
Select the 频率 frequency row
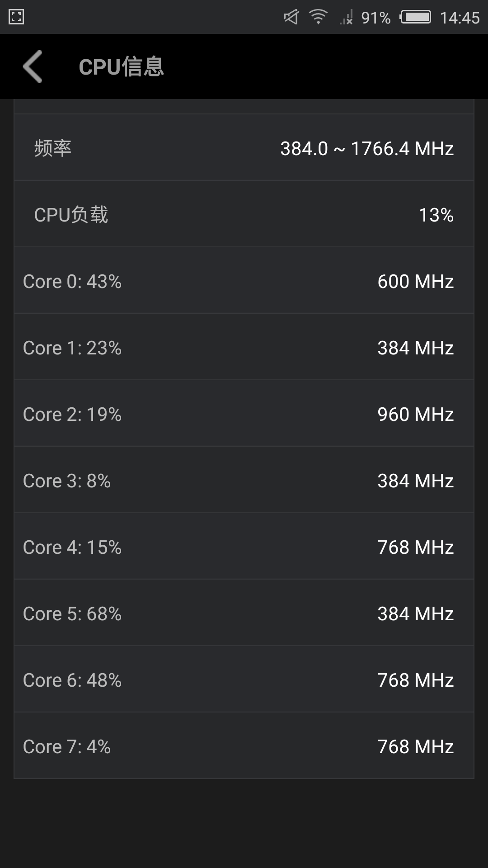pos(244,148)
